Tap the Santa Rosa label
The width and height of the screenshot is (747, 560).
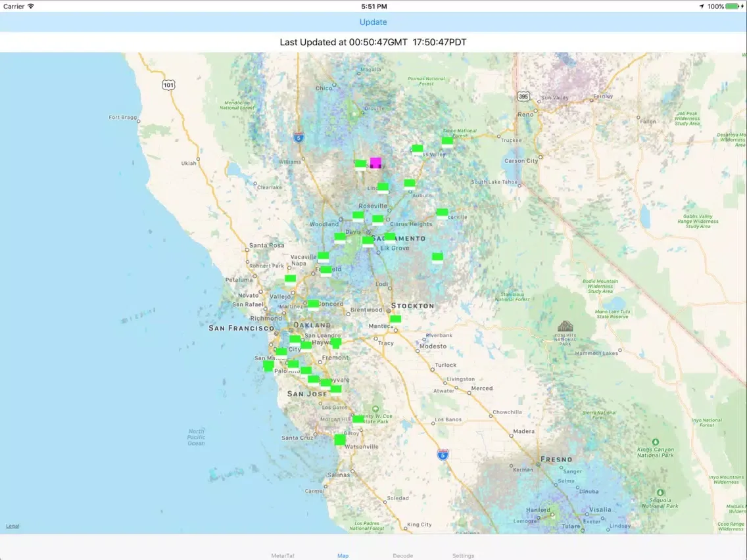point(267,245)
